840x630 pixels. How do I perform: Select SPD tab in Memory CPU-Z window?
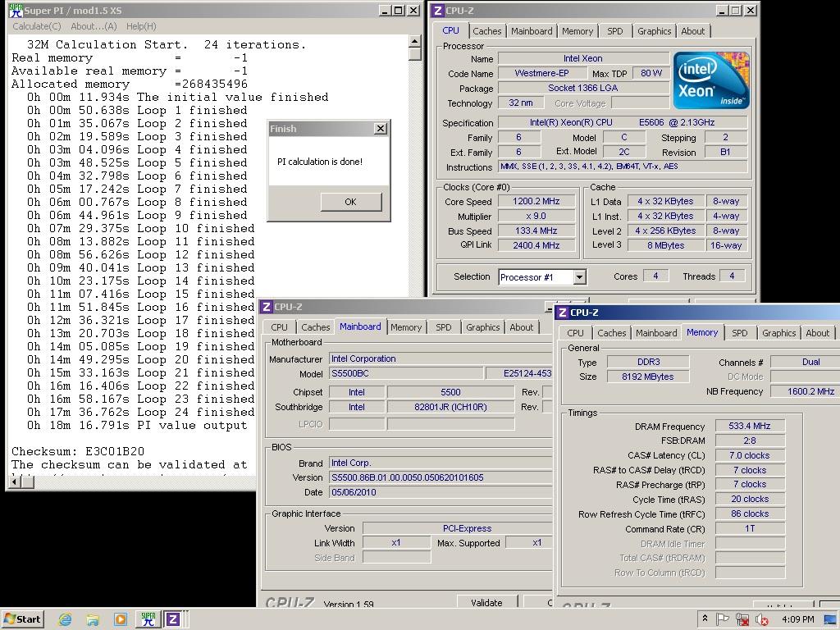coord(740,333)
